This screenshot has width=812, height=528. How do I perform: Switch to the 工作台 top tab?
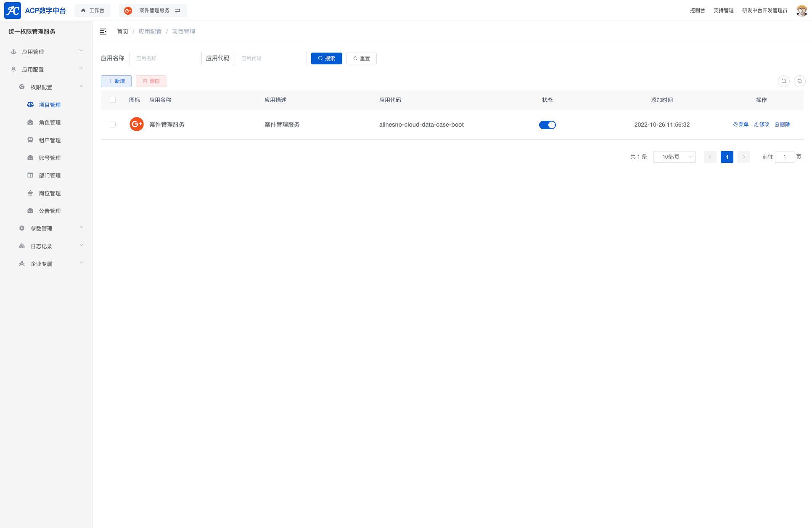coord(93,11)
